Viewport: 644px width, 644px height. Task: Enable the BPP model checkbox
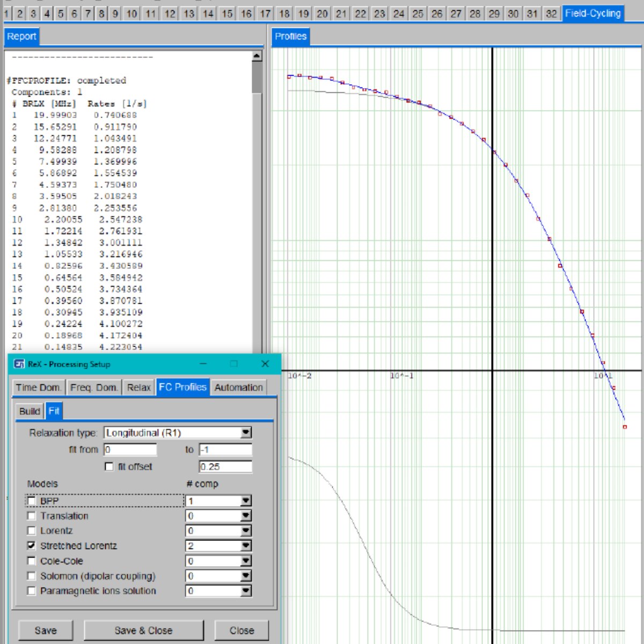(32, 501)
